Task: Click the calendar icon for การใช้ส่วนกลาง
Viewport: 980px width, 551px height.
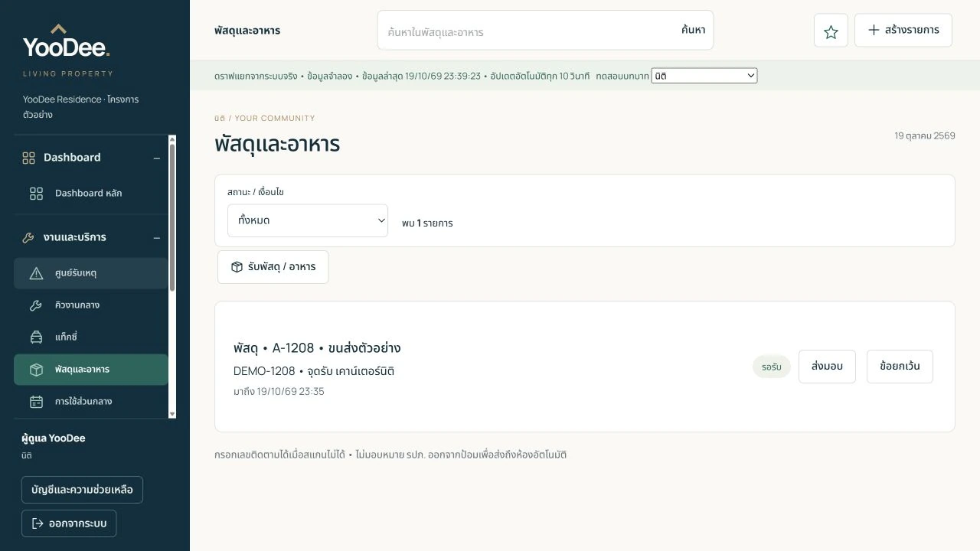Action: [x=36, y=402]
